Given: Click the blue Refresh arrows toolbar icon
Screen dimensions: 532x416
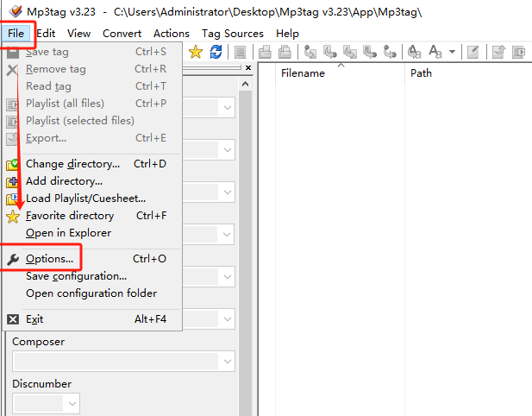Looking at the screenshot, I should [x=216, y=52].
